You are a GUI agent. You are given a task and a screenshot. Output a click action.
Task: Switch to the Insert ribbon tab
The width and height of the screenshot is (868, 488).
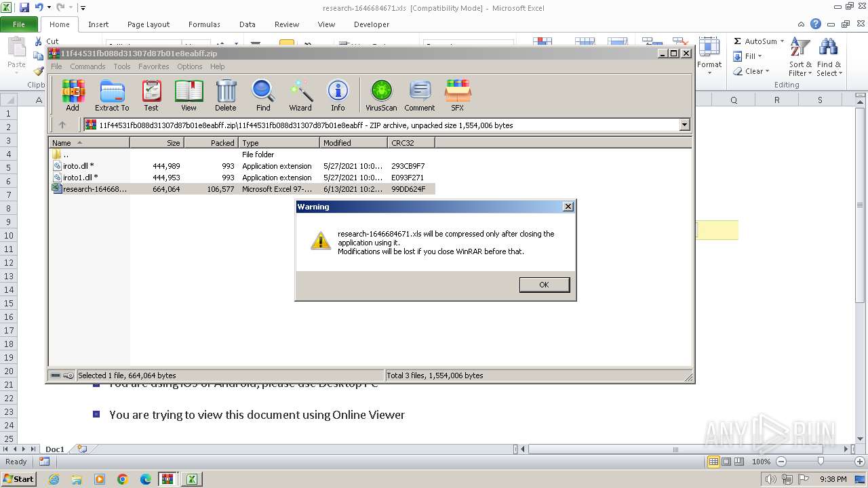click(98, 24)
